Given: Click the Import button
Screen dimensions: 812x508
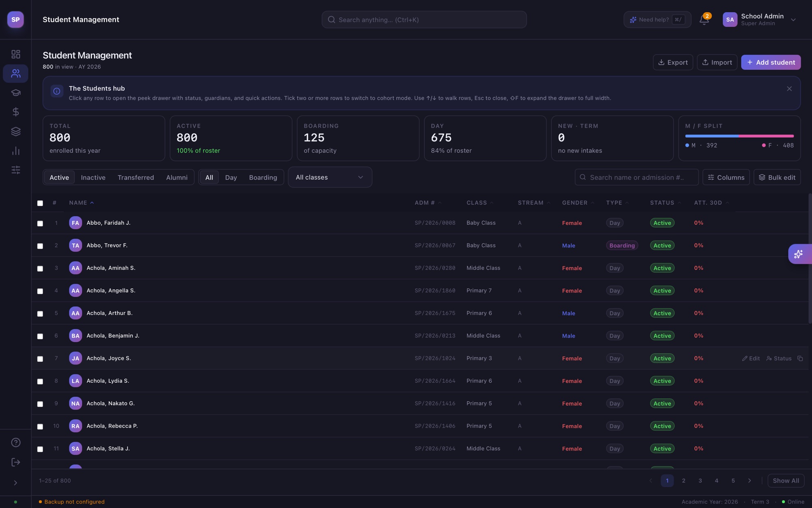Looking at the screenshot, I should [717, 62].
